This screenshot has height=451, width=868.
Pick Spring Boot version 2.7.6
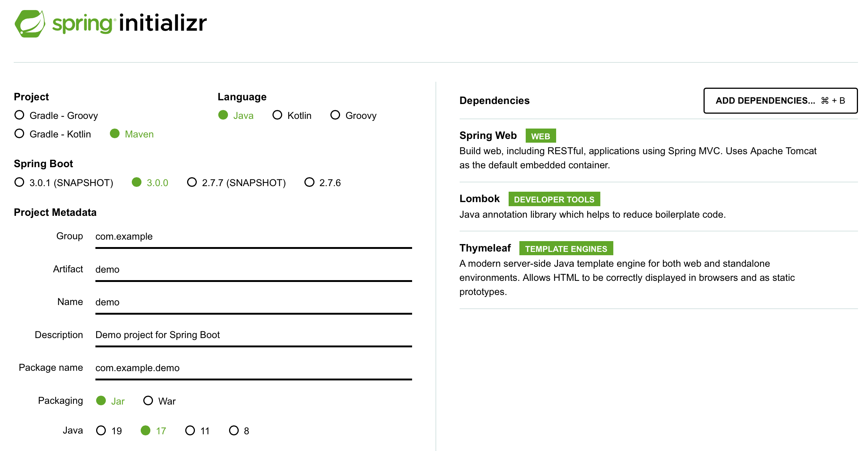tap(309, 182)
